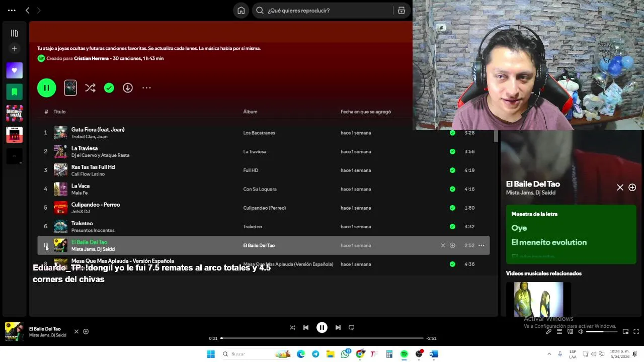Sort by Fecha en que se agregó
This screenshot has width=644, height=362.
[x=366, y=112]
